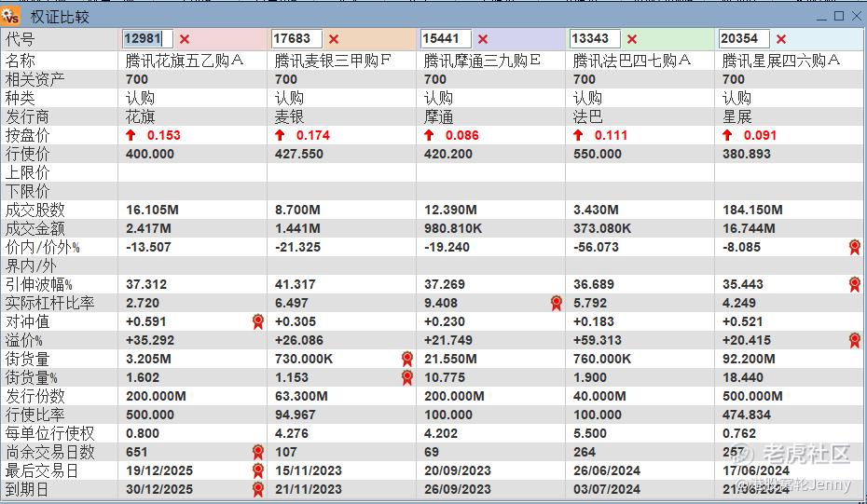Click the up arrow beside price 0.111
The width and height of the screenshot is (867, 504).
click(578, 135)
